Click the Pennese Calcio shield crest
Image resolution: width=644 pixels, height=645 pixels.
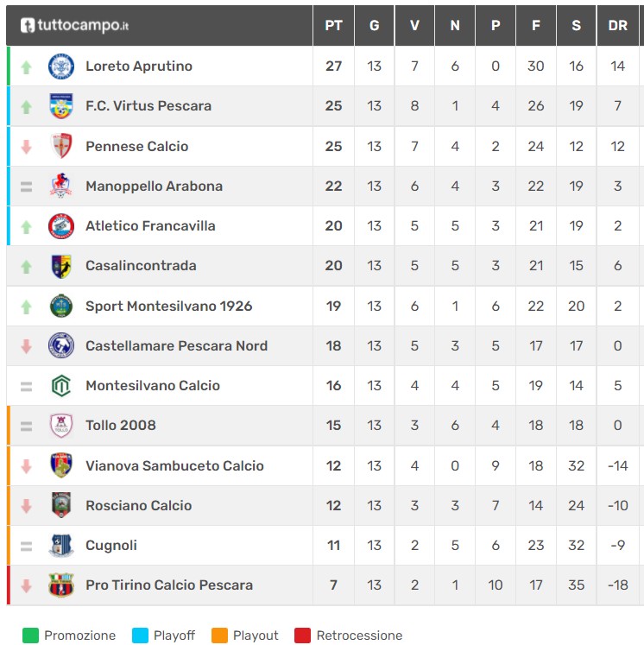coord(61,146)
